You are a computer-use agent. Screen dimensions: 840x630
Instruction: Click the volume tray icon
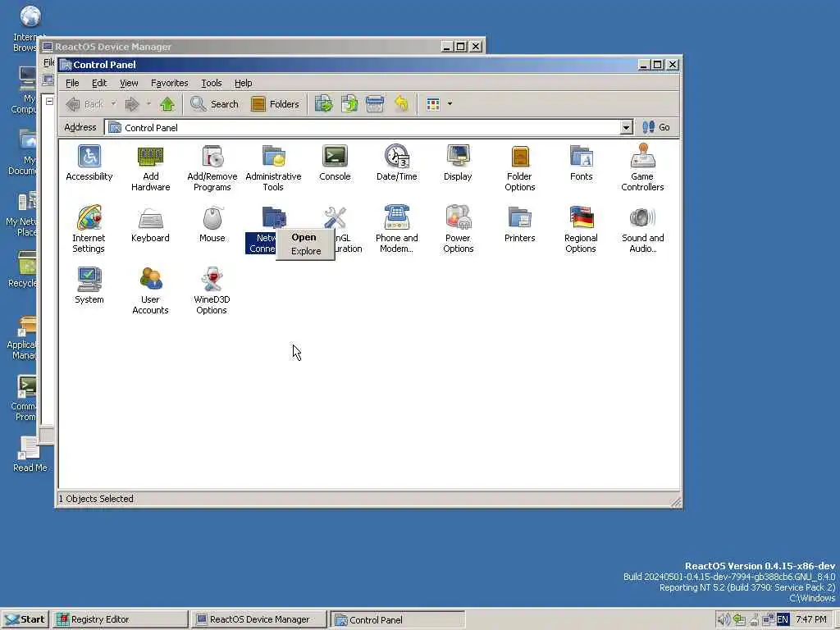724,620
